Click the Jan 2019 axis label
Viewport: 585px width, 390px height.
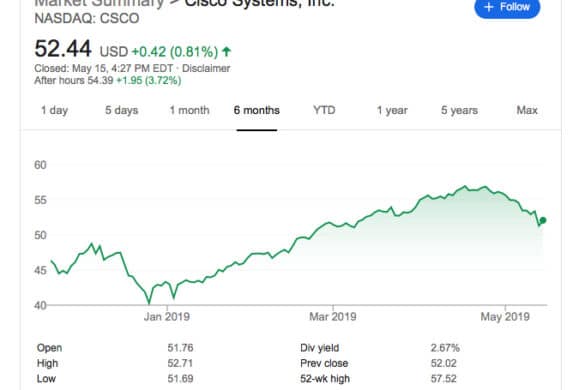(x=167, y=317)
